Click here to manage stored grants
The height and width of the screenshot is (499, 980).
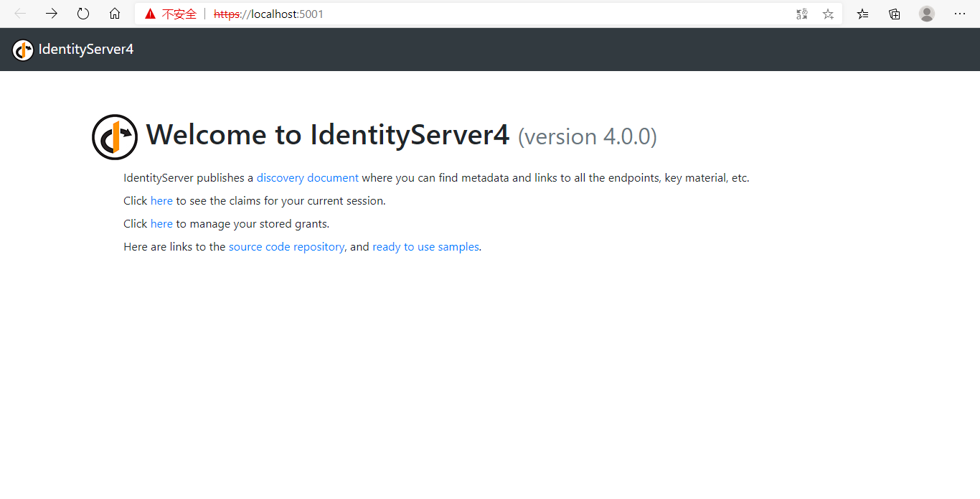pos(161,224)
